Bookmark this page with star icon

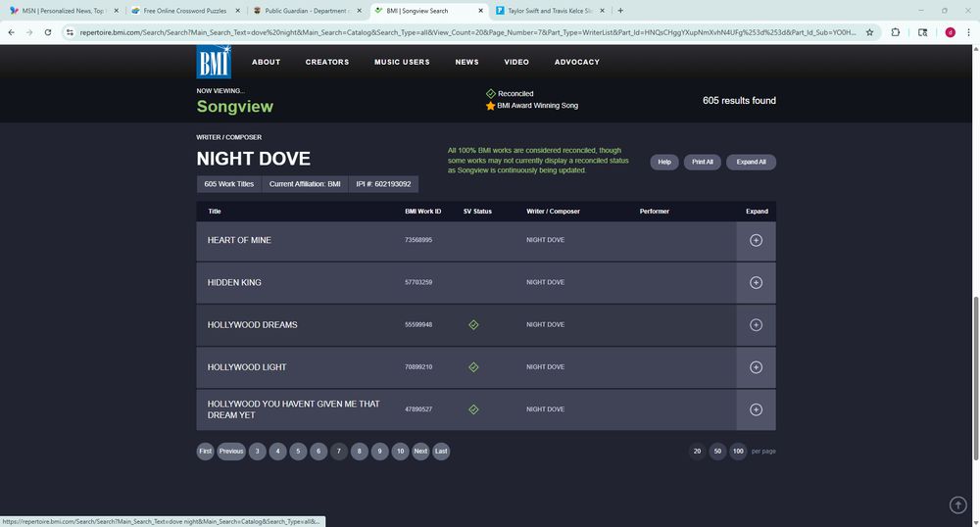(x=869, y=32)
